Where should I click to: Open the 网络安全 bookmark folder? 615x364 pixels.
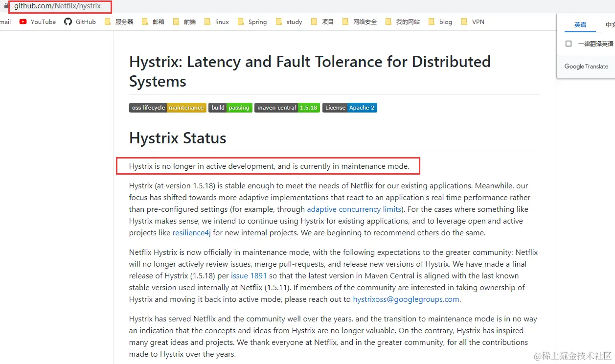pyautogui.click(x=360, y=22)
